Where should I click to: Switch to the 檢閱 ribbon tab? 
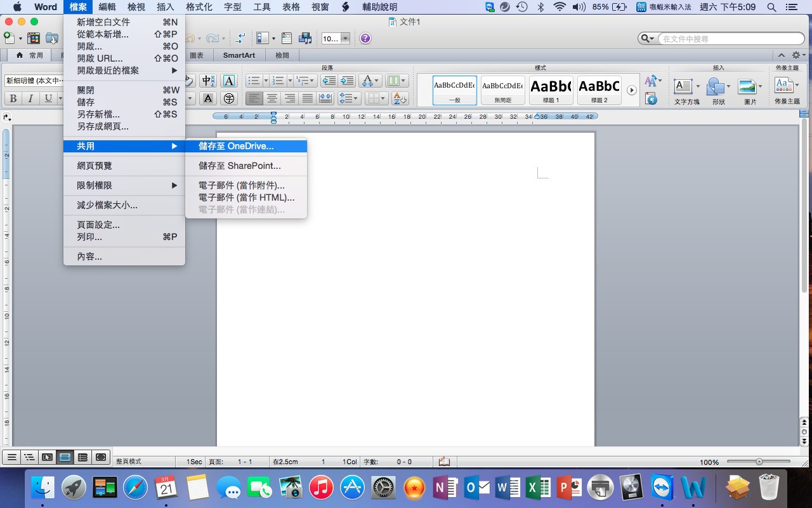coord(282,55)
